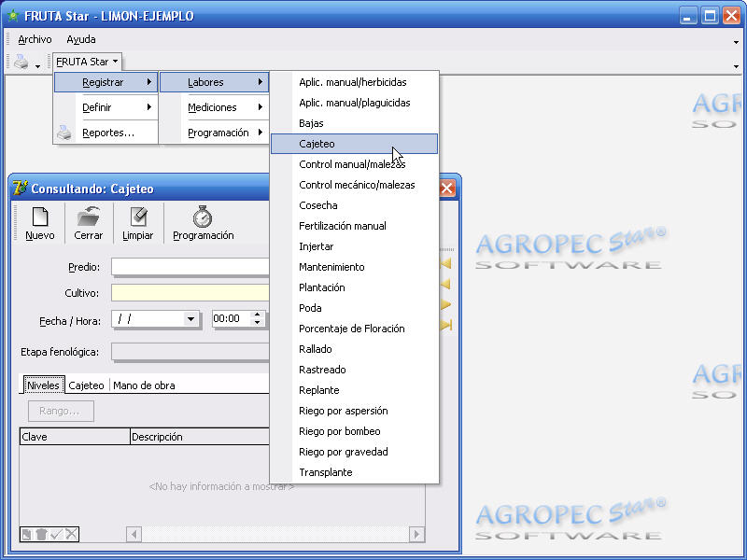Image resolution: width=747 pixels, height=560 pixels.
Task: Select Poda labor
Action: (x=354, y=308)
